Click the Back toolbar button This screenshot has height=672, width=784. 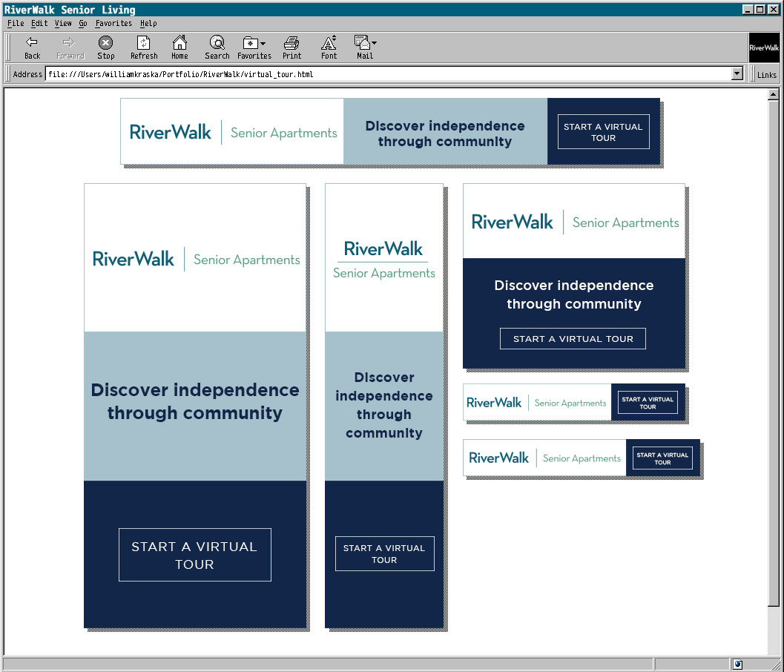click(x=32, y=48)
